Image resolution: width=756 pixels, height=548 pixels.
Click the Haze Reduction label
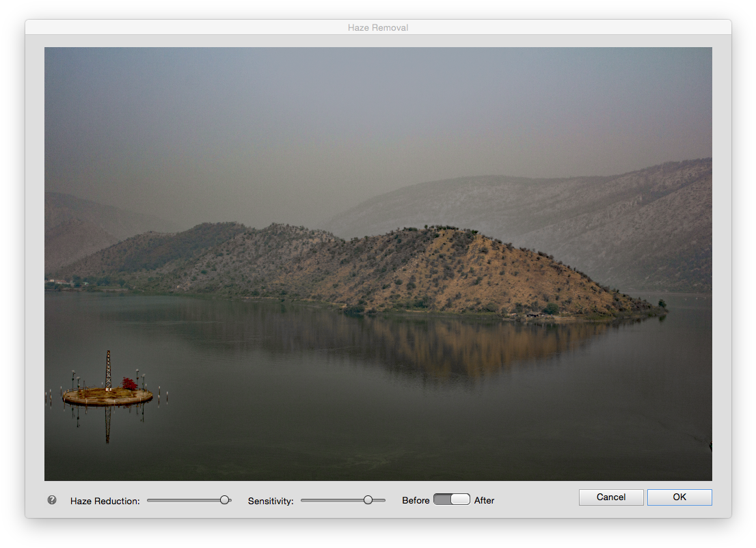pos(105,501)
